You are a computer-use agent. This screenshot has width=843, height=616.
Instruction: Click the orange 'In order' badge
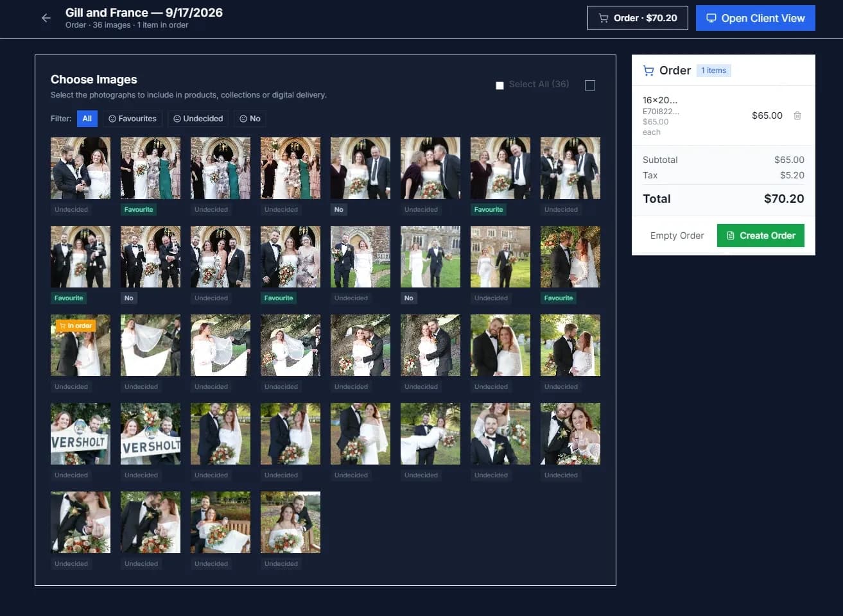pyautogui.click(x=76, y=326)
